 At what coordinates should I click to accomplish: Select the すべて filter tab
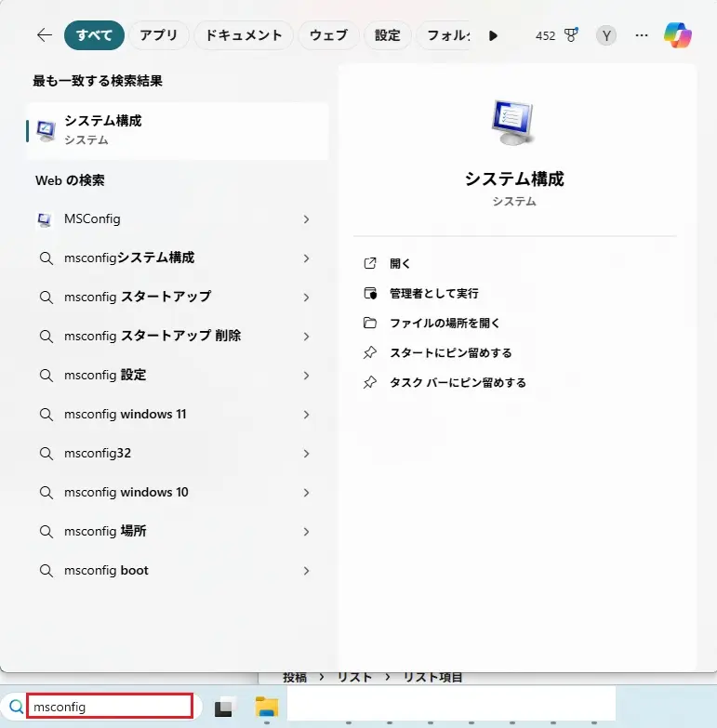94,35
